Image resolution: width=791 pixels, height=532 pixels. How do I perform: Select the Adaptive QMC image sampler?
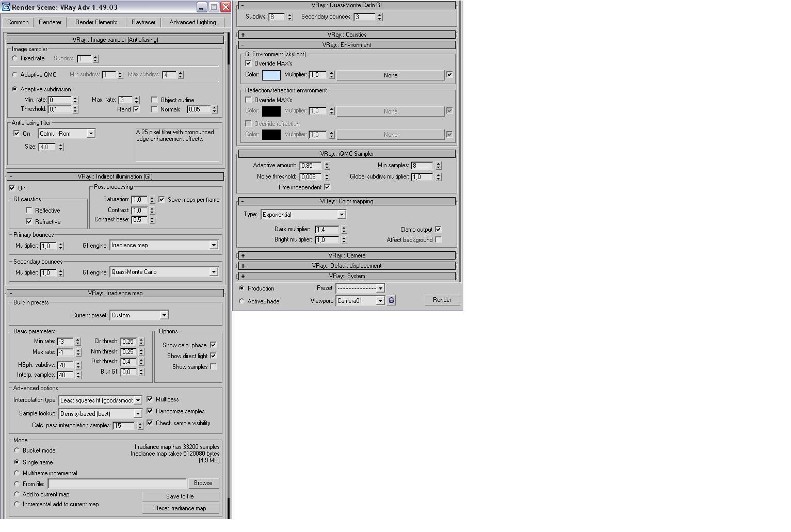click(x=15, y=75)
